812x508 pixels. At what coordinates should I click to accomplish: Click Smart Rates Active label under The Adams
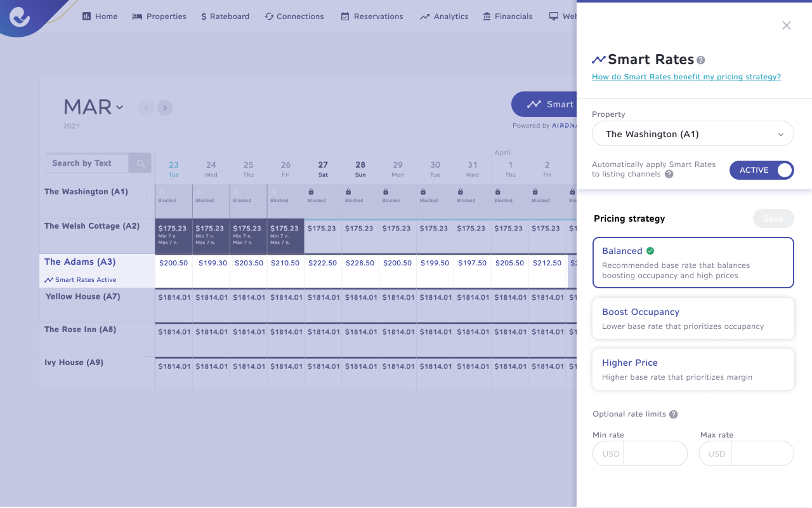[81, 280]
